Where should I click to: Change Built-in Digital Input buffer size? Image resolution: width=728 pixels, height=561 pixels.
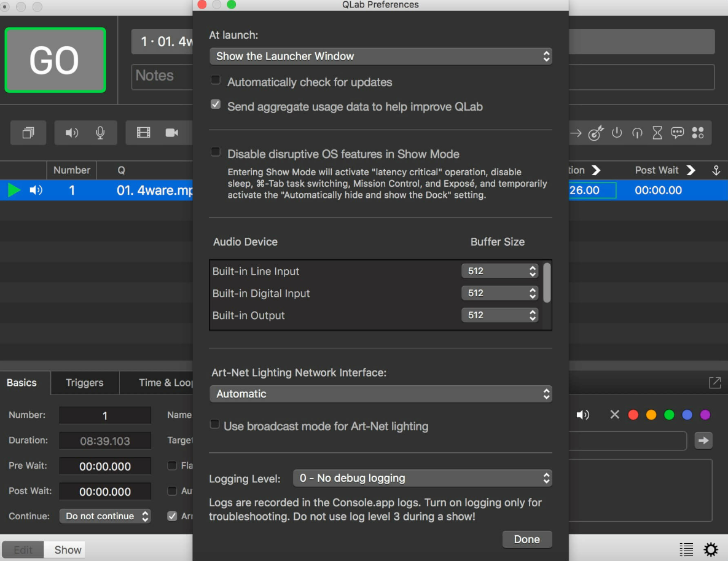499,293
